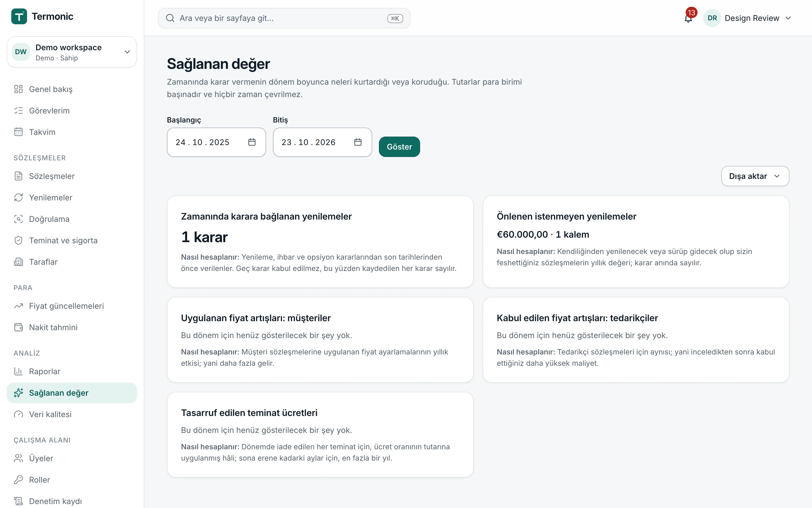
Task: Click the Genel bakış dashboard icon
Action: (18, 89)
